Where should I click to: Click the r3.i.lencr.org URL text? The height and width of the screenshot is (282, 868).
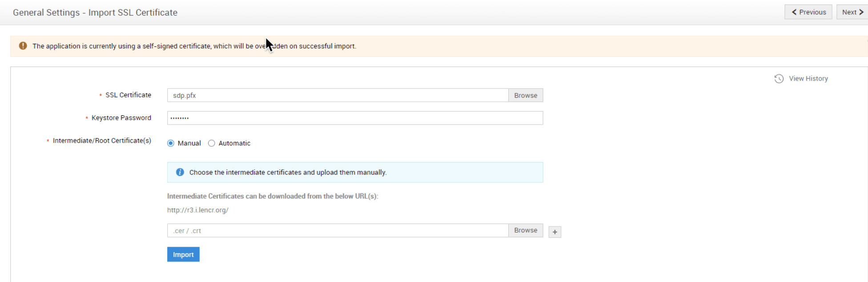198,210
